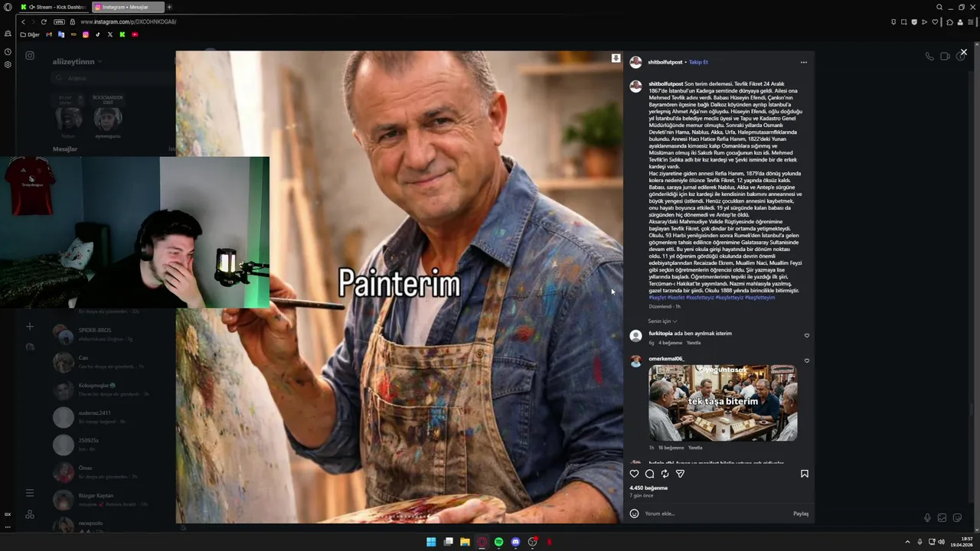Show hidden tray icons chevron

click(908, 542)
